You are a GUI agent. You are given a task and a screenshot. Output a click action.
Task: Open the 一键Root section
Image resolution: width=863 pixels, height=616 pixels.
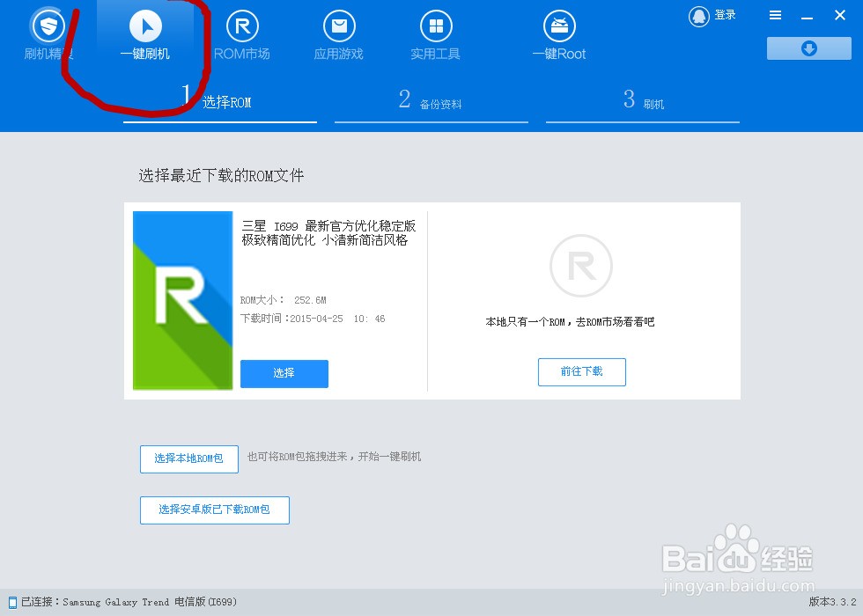pyautogui.click(x=559, y=36)
